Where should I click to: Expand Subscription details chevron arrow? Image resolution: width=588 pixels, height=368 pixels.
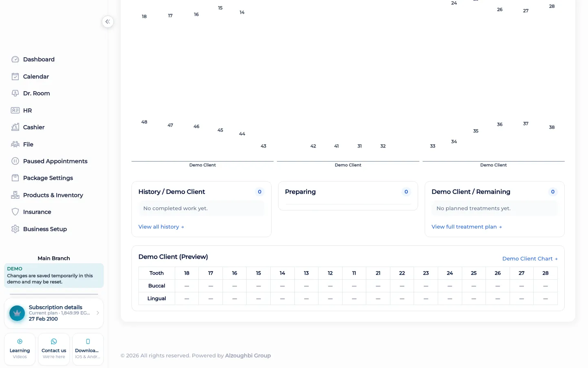pyautogui.click(x=98, y=313)
